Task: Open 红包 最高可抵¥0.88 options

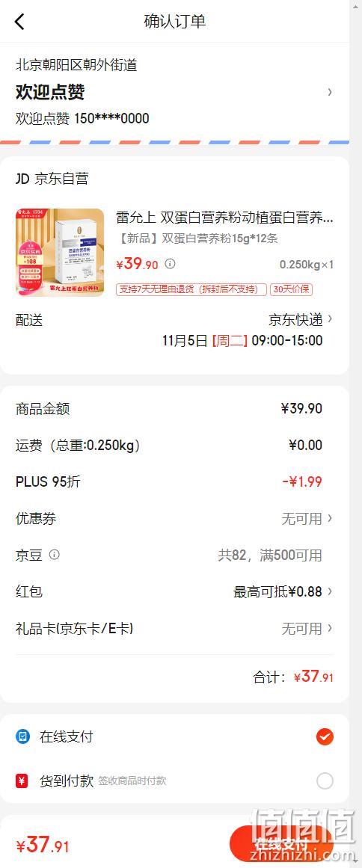Action: 174,592
